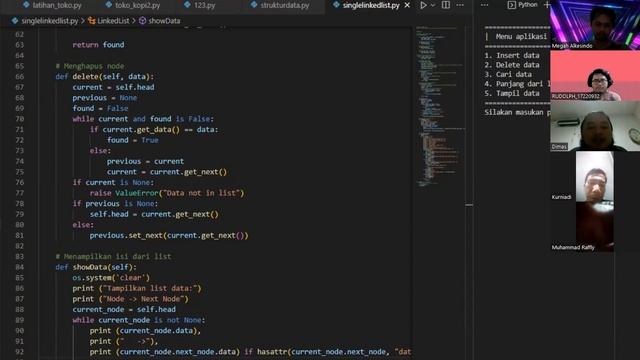Click the file icon on toko_kopi2.py tab
Screen dimensions: 640x360
point(108,5)
